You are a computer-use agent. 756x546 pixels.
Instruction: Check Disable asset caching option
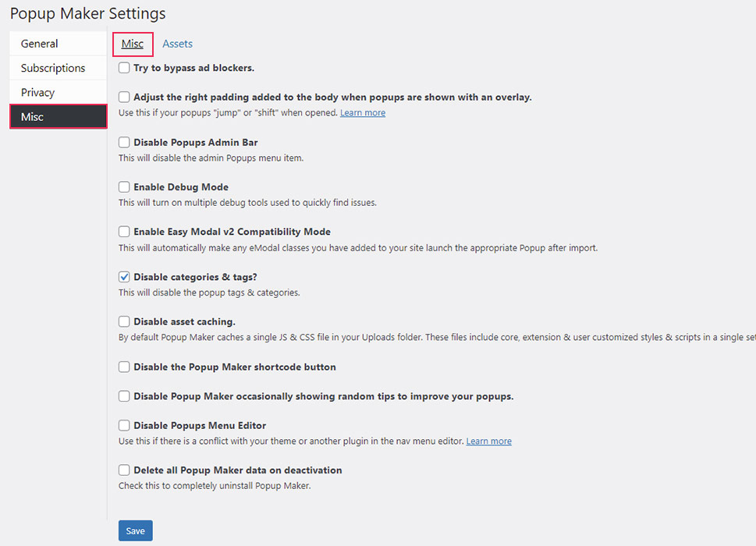124,321
